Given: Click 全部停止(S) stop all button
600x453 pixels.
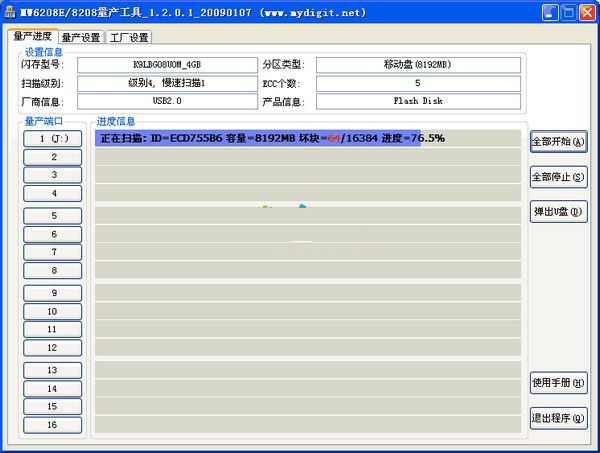Looking at the screenshot, I should coord(559,177).
